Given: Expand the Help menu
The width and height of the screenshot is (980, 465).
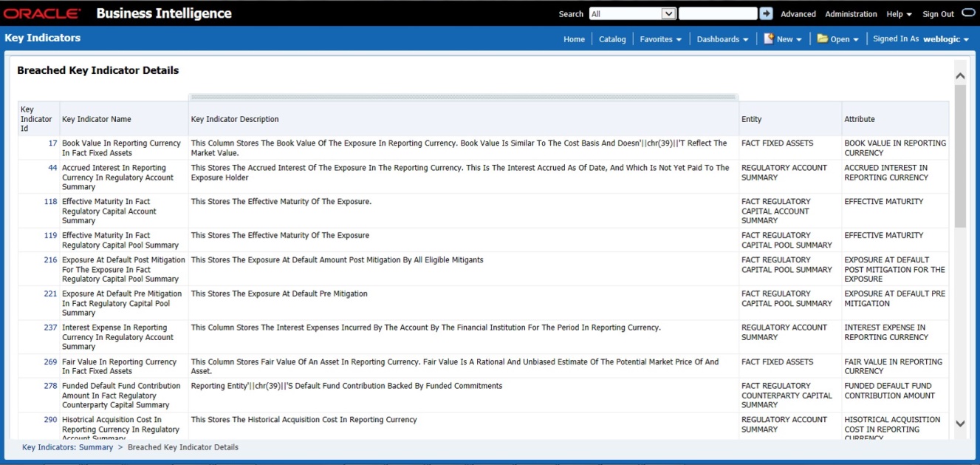Looking at the screenshot, I should point(899,14).
